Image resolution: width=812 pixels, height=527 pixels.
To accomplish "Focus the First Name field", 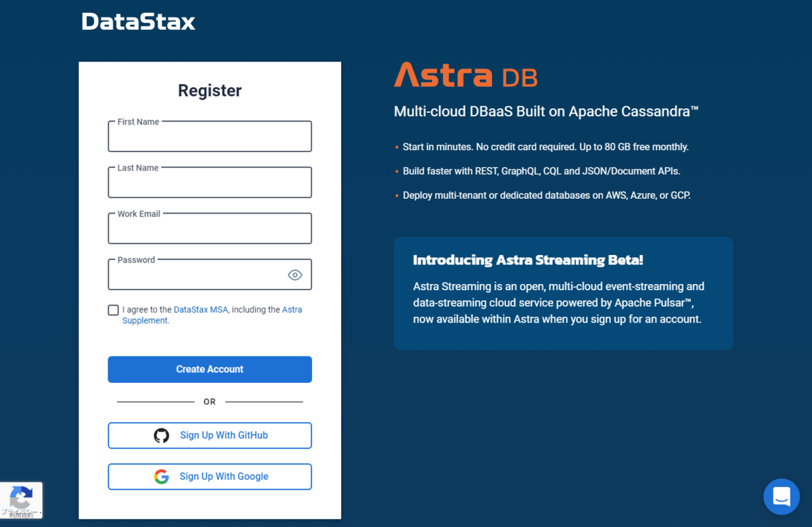I will click(x=210, y=137).
